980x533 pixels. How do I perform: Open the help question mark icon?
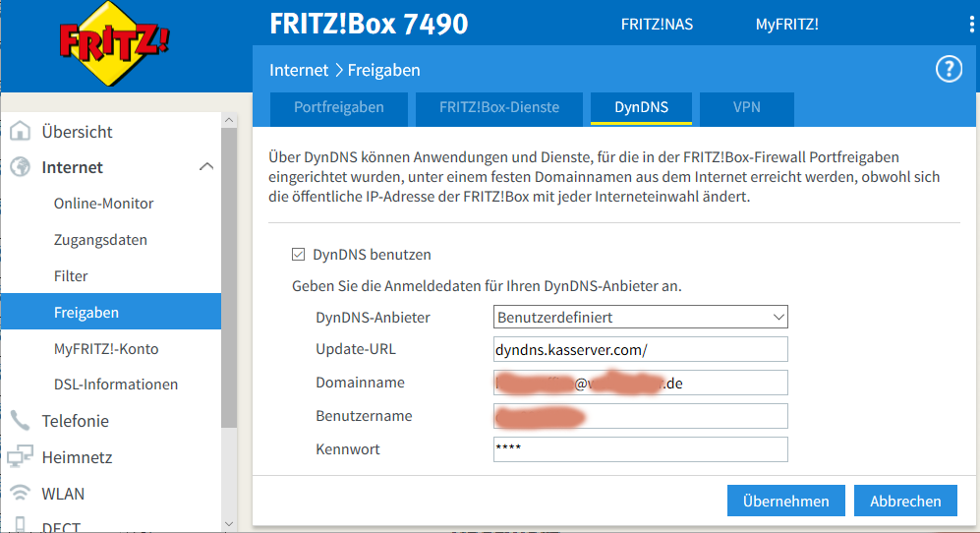click(x=948, y=69)
